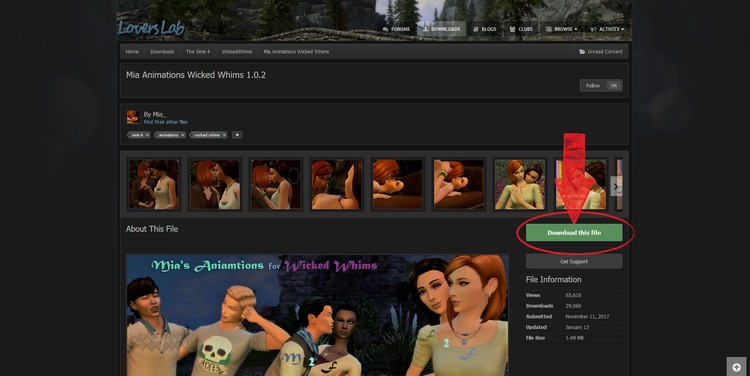Open the second screenshot thumbnail in gallery
Screen dimensions: 750x376
pos(215,185)
